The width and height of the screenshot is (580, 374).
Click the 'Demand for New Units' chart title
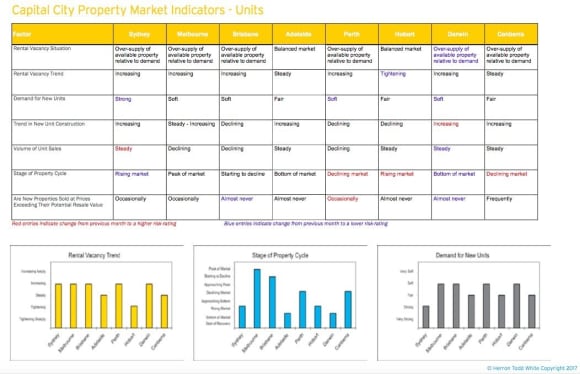[x=462, y=255]
